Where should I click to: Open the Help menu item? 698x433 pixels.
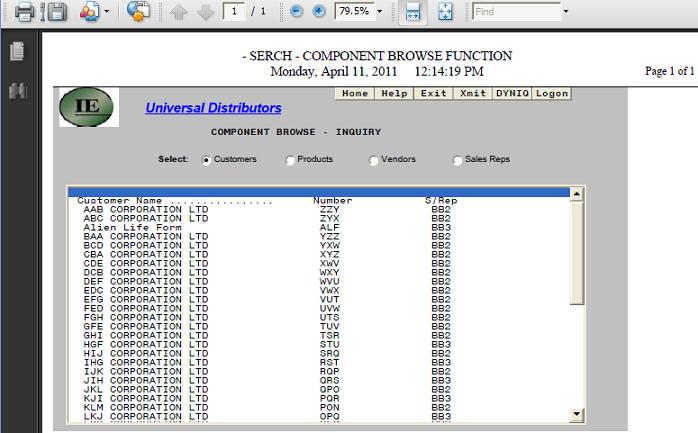point(395,94)
